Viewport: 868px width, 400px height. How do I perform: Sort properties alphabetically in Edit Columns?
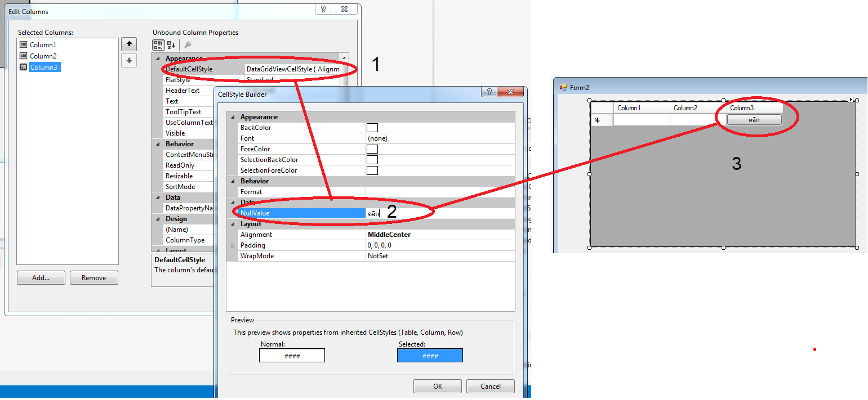point(171,44)
